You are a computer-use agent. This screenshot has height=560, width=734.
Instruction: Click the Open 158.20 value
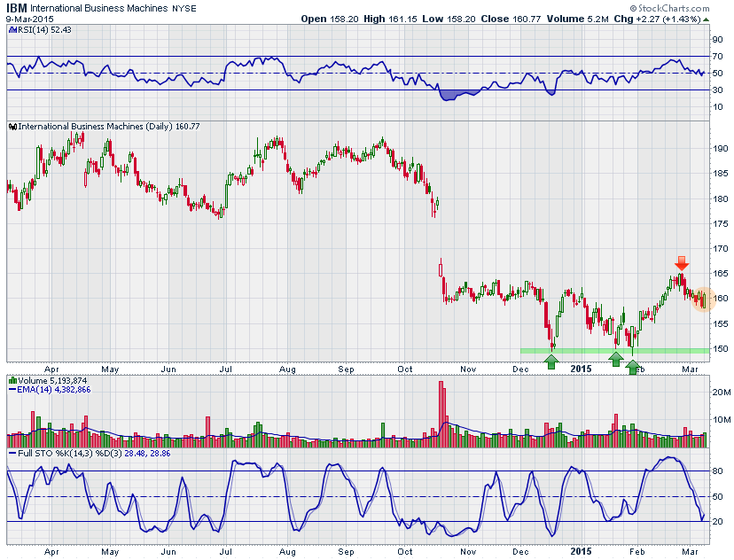330,19
